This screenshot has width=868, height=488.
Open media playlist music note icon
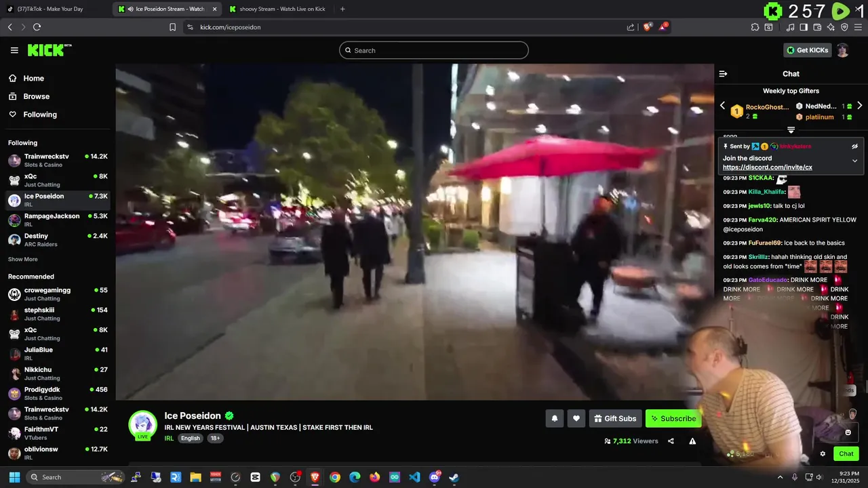790,27
